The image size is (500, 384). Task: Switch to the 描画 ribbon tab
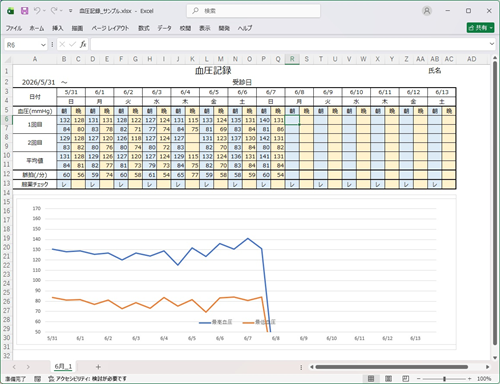77,28
